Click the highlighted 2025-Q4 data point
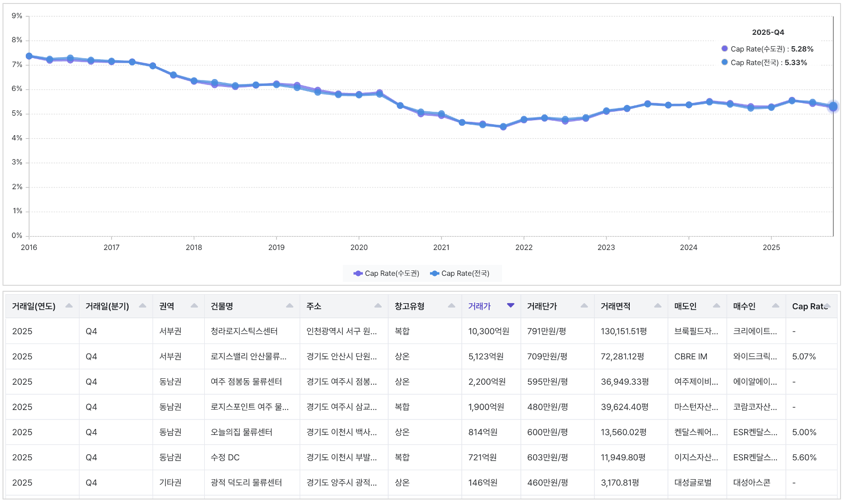The height and width of the screenshot is (504, 845). coord(833,106)
